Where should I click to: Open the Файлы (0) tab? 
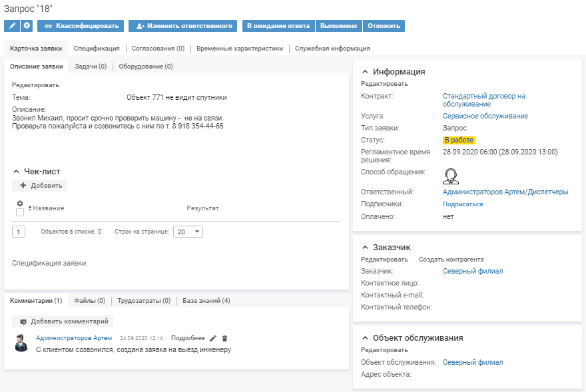[x=90, y=301]
